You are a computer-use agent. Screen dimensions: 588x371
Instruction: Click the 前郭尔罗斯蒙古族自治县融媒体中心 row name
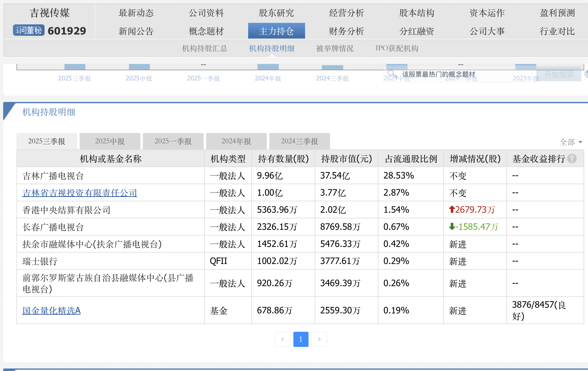tap(108, 283)
